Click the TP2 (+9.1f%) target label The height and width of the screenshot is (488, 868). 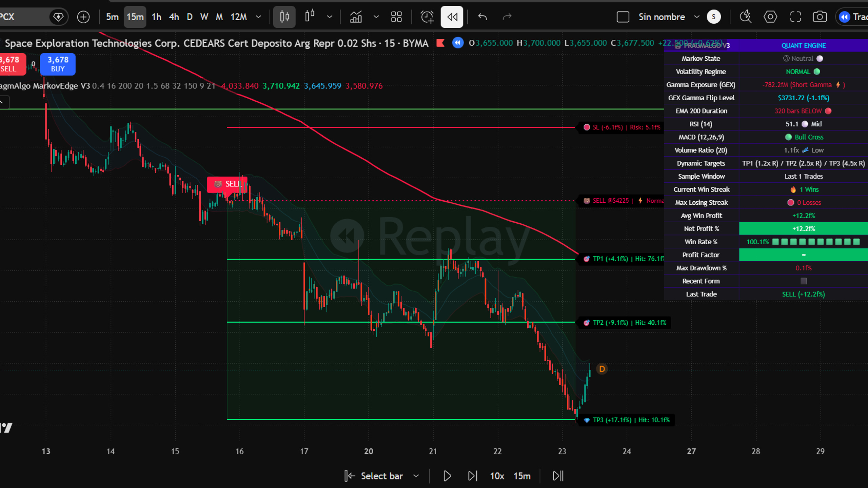625,323
